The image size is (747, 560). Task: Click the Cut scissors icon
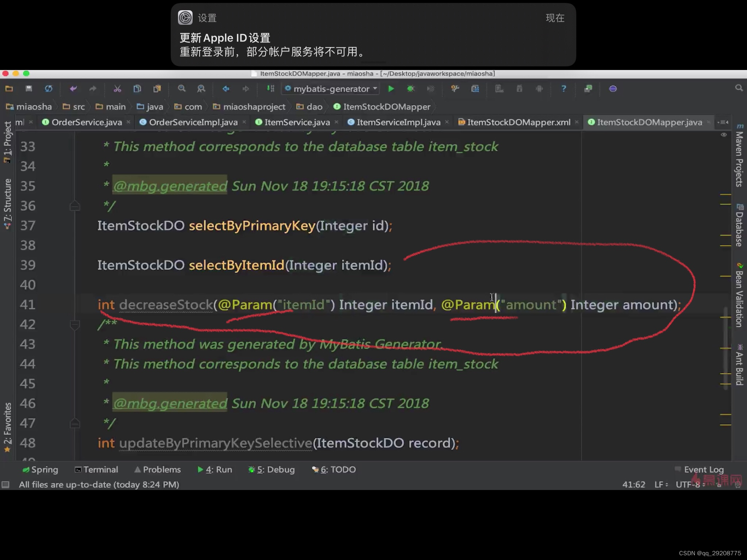click(x=117, y=89)
